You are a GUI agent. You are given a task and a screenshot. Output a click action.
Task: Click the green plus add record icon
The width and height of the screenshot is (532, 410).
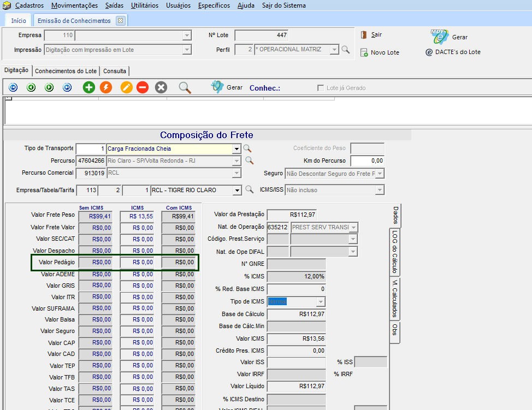(x=89, y=87)
